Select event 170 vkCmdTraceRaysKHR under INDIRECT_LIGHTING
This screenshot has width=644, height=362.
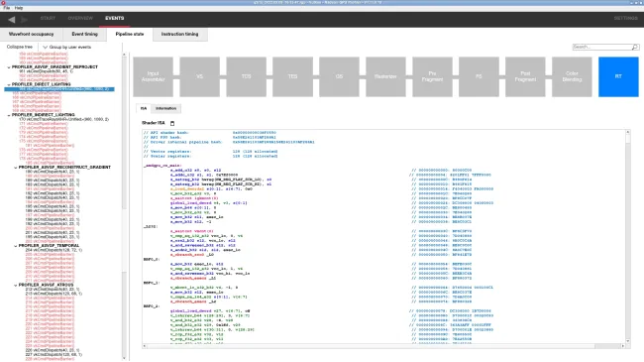click(x=64, y=119)
